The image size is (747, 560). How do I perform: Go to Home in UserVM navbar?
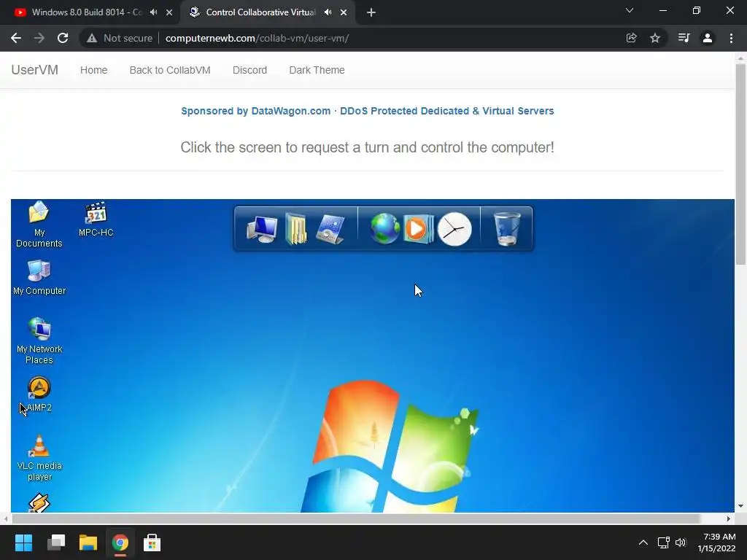pyautogui.click(x=93, y=70)
